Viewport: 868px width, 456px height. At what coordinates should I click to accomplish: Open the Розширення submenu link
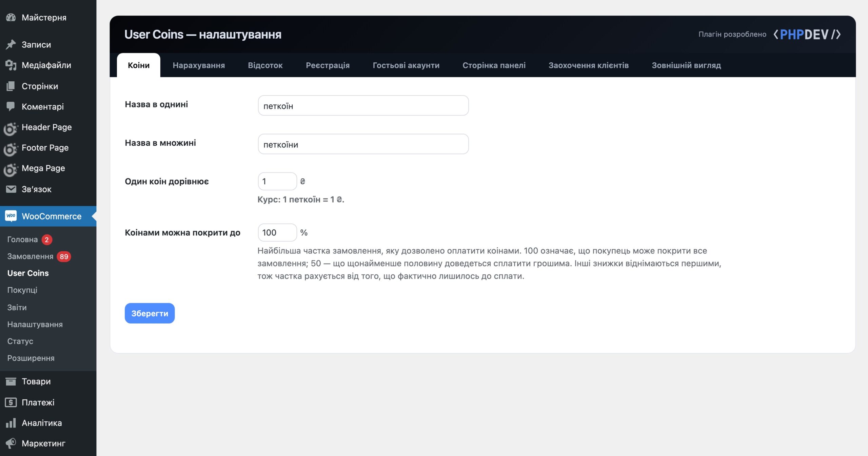coord(31,358)
